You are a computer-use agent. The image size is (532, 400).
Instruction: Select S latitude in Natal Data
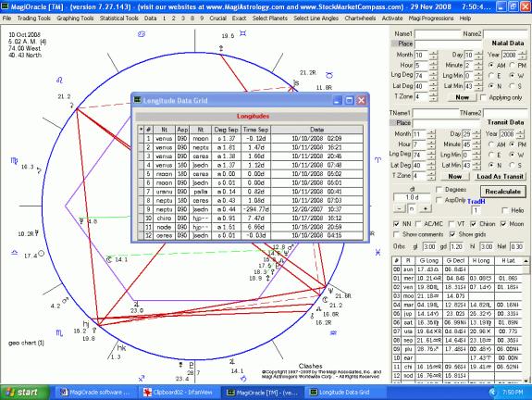[512, 86]
